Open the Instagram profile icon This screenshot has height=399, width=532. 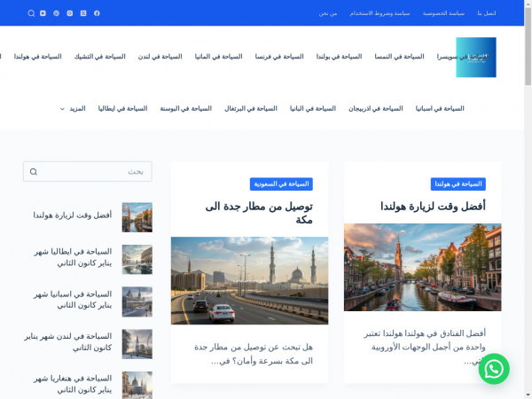coord(70,13)
